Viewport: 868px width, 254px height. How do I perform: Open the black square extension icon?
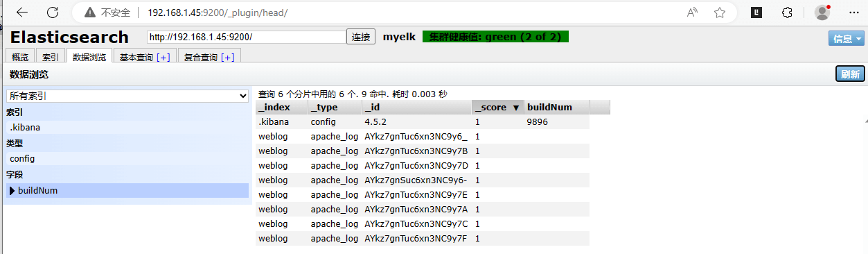click(757, 12)
